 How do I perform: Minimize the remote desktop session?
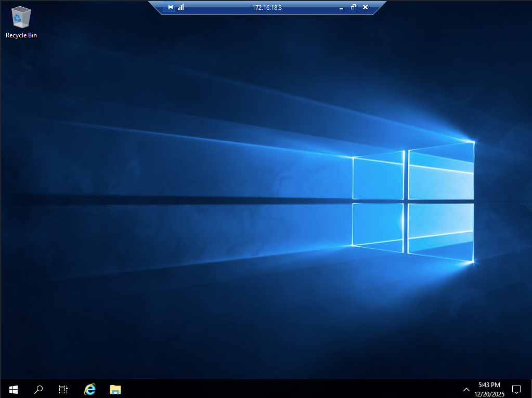click(341, 7)
